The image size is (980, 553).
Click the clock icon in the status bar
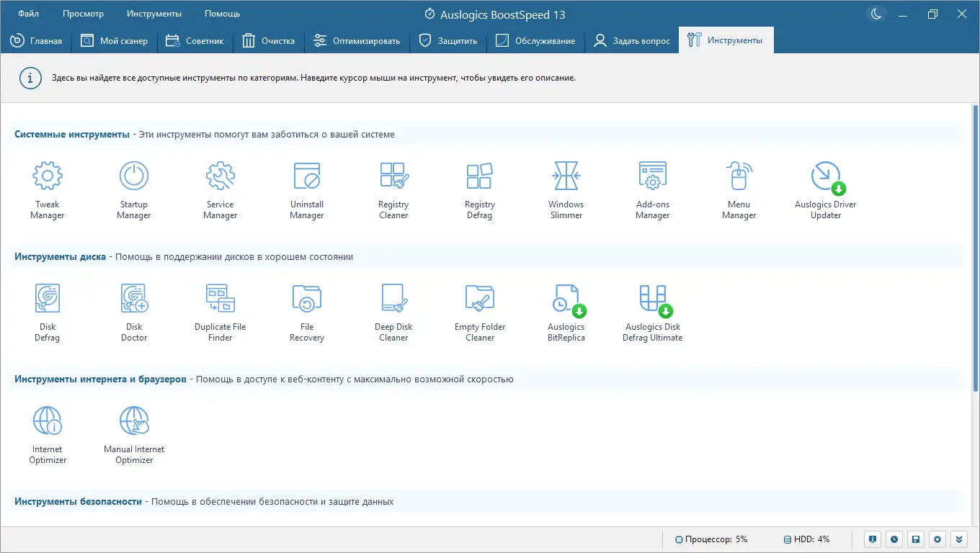click(x=894, y=539)
